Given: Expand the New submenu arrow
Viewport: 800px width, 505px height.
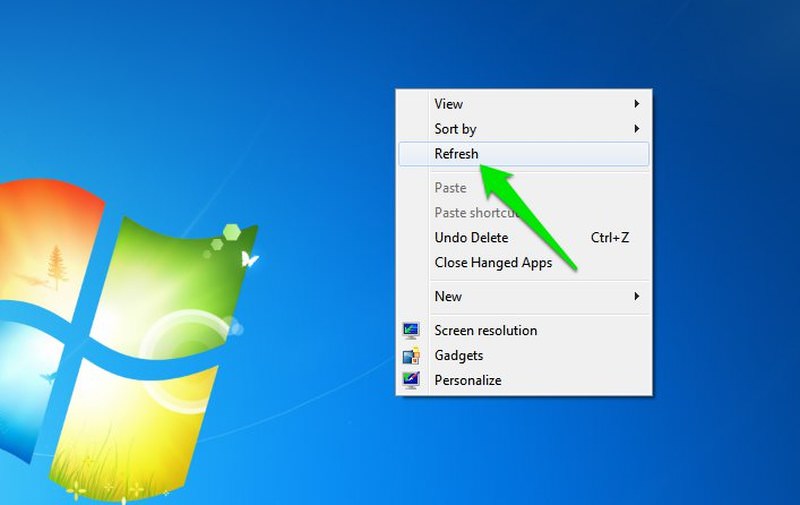Looking at the screenshot, I should tap(636, 296).
